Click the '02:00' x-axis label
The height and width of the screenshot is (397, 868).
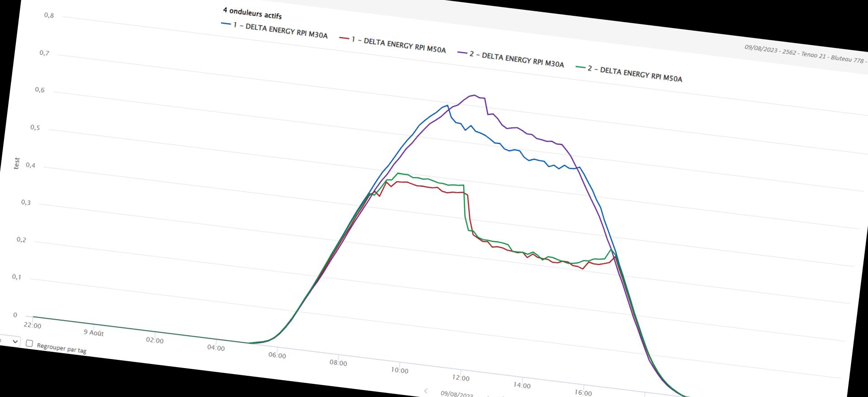coord(155,340)
